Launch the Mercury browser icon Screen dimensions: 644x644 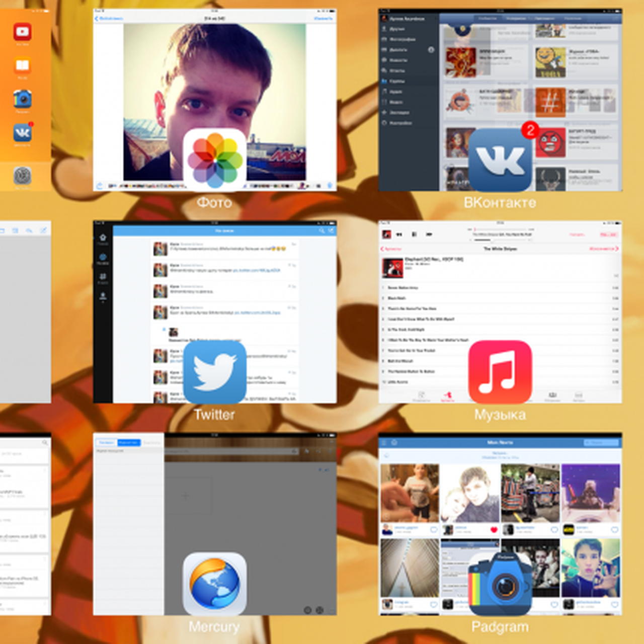(215, 584)
